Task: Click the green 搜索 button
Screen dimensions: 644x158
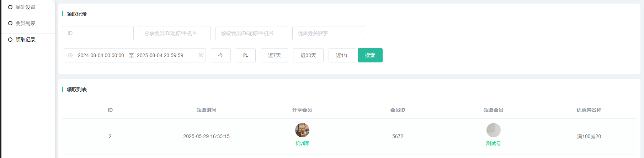Action: point(370,55)
